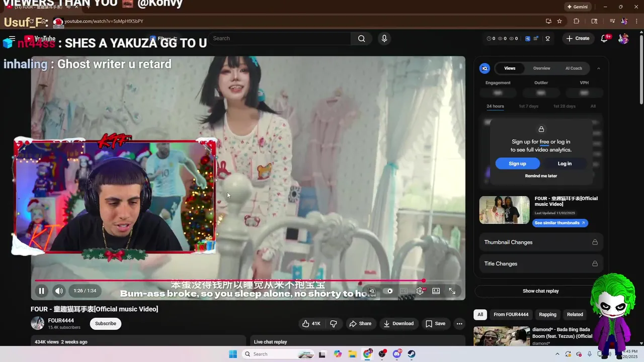Viewport: 644px width, 362px height.
Task: Open vidIQ list icon in toolbar
Action: coord(536,39)
